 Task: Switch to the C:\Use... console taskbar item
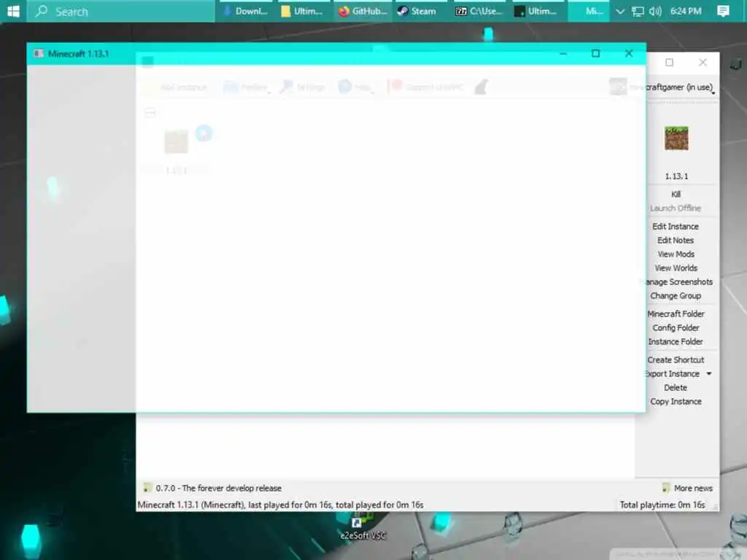(480, 11)
